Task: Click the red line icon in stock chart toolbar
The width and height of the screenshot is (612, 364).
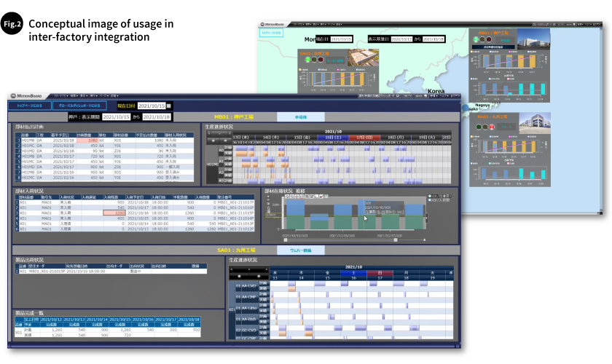Action: pyautogui.click(x=321, y=197)
